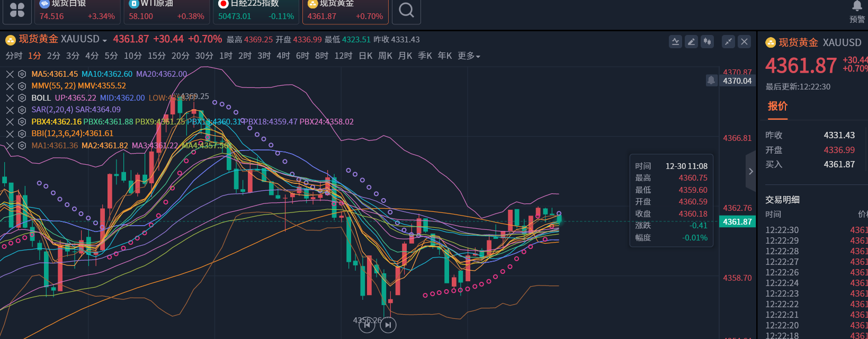This screenshot has height=339, width=868.
Task: Open the 更多 timeframe dropdown
Action: (469, 56)
